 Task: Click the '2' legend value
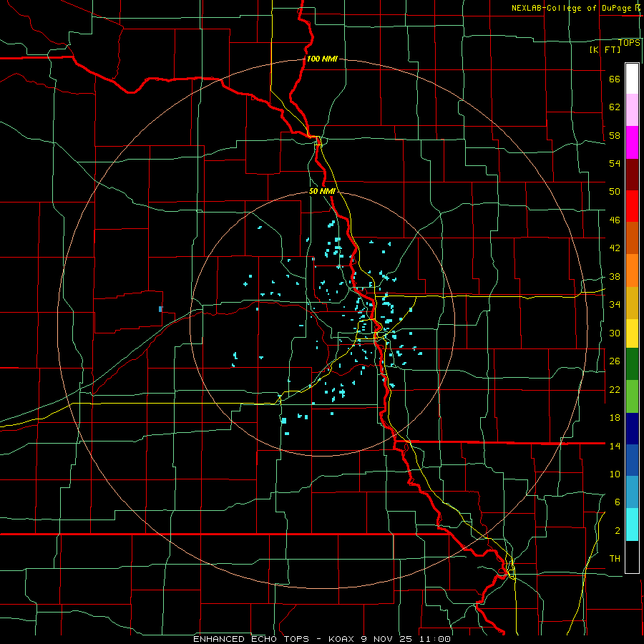coord(617,531)
